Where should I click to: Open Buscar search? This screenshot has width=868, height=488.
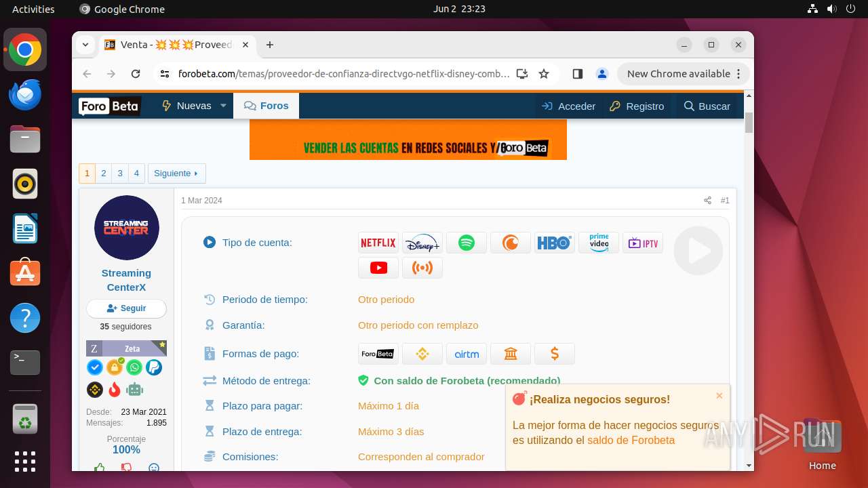click(x=707, y=106)
